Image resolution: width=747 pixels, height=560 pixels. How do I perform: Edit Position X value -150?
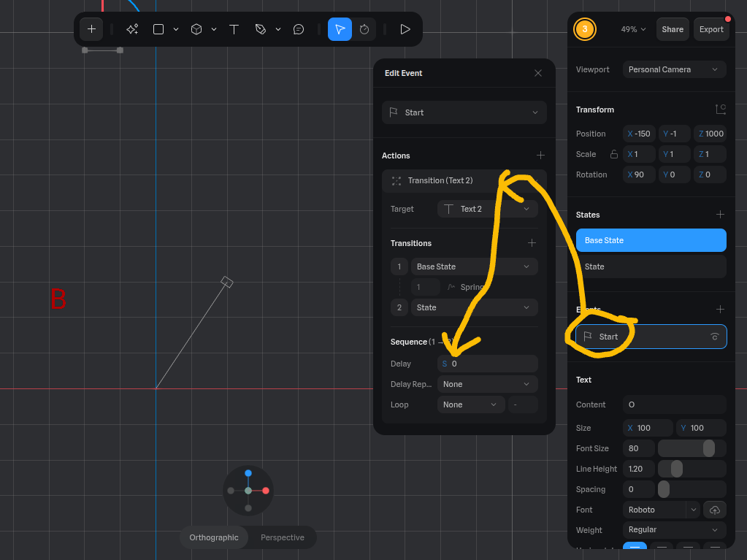click(x=639, y=134)
